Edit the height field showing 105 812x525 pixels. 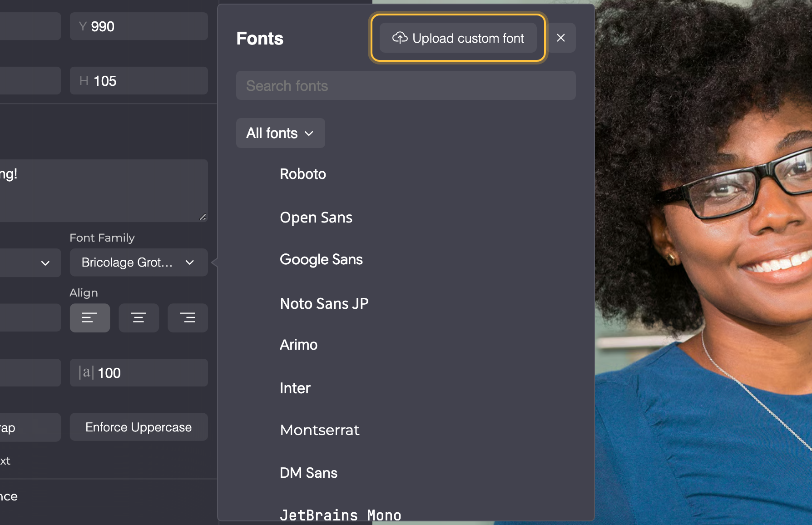pyautogui.click(x=139, y=81)
